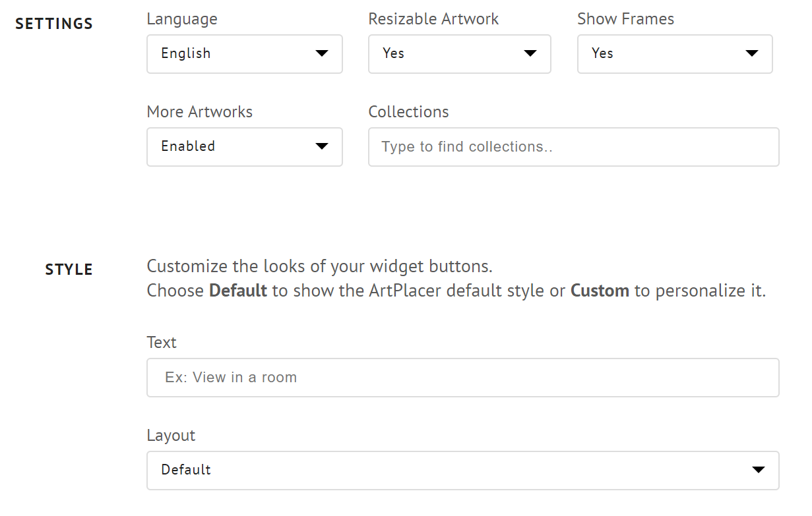Click the More Artworks dropdown arrow icon
The width and height of the screenshot is (812, 516).
point(322,146)
